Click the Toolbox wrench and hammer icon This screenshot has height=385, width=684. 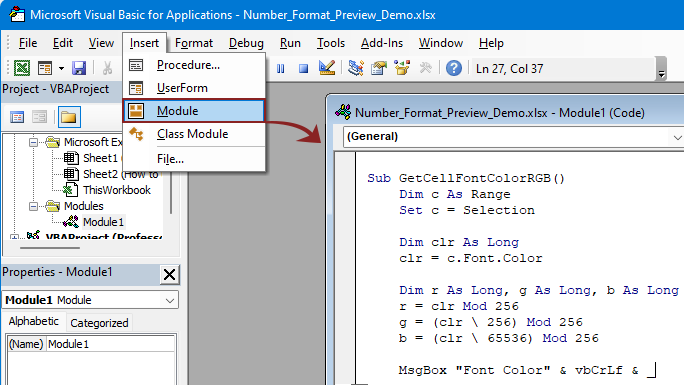[x=425, y=68]
